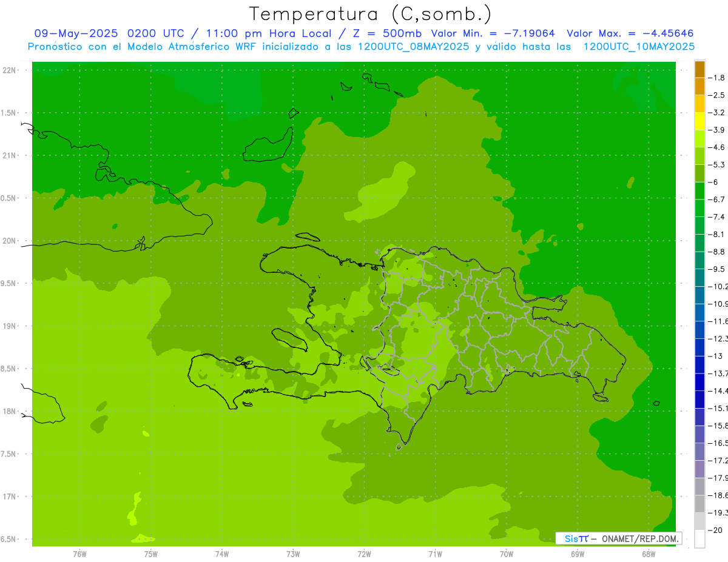
Task: Click the '-3.9' colorbar value
Action: [718, 130]
